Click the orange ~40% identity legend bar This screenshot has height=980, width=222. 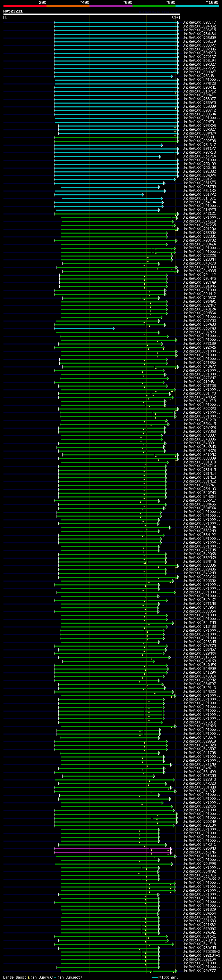click(x=68, y=6)
